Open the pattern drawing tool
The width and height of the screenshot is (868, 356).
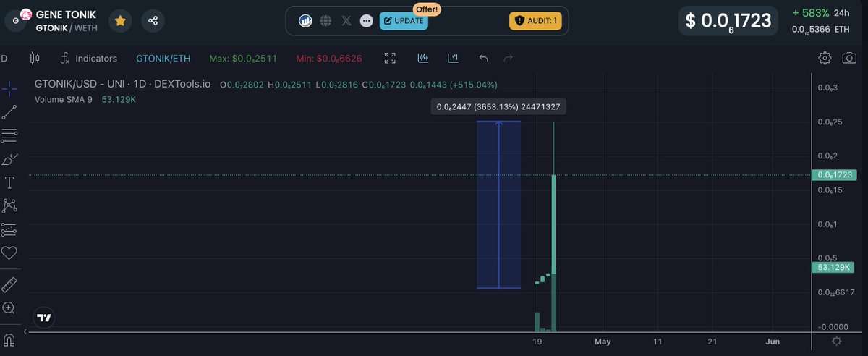9,206
